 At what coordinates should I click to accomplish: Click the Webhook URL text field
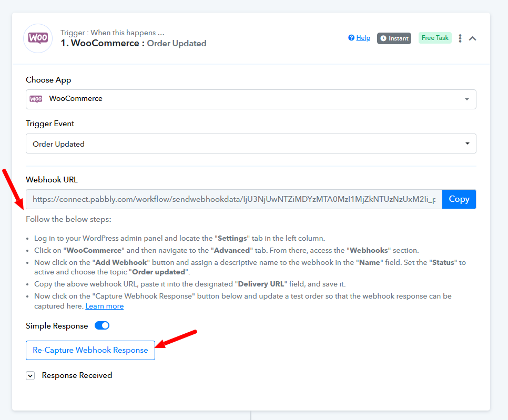coord(234,199)
